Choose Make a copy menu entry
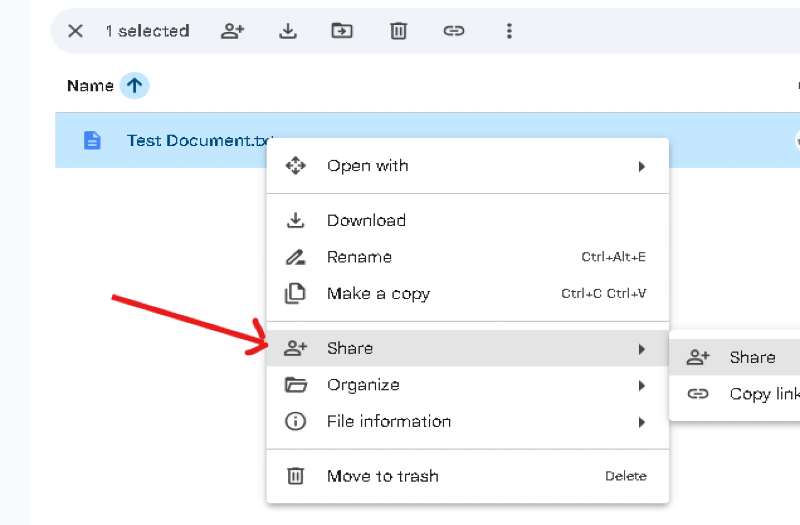The image size is (800, 525). (378, 294)
